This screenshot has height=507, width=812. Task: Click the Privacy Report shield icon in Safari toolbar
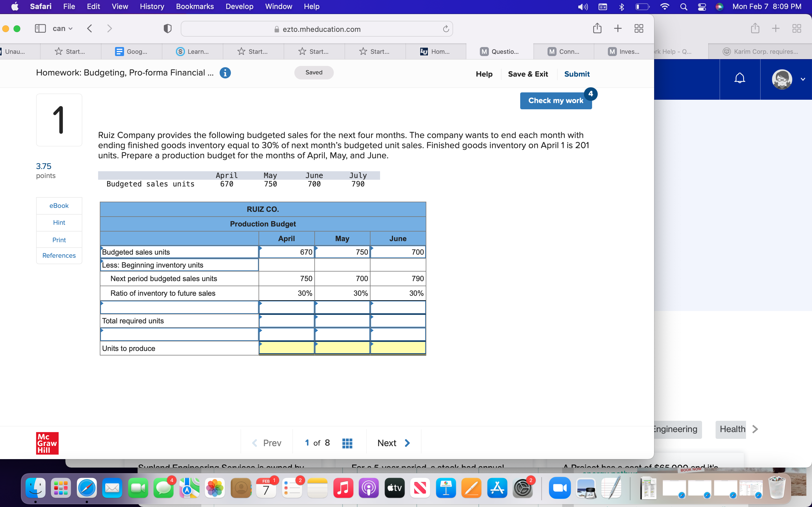(167, 28)
